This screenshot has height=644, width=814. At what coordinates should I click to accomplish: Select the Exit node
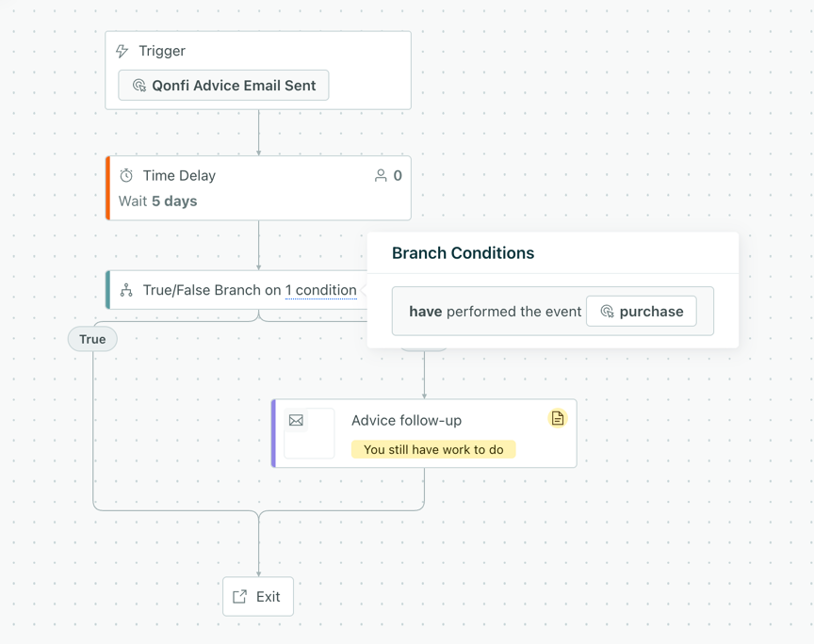click(258, 597)
